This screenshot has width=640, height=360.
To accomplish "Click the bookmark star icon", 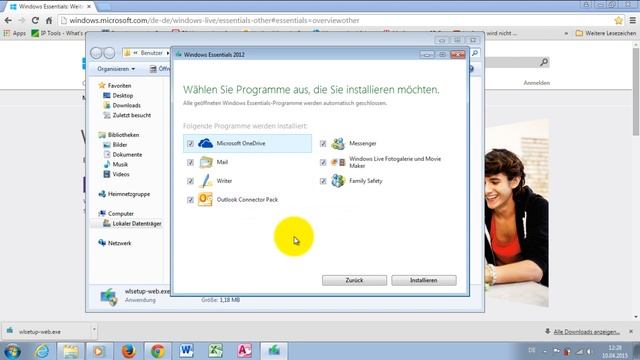I will 618,20.
